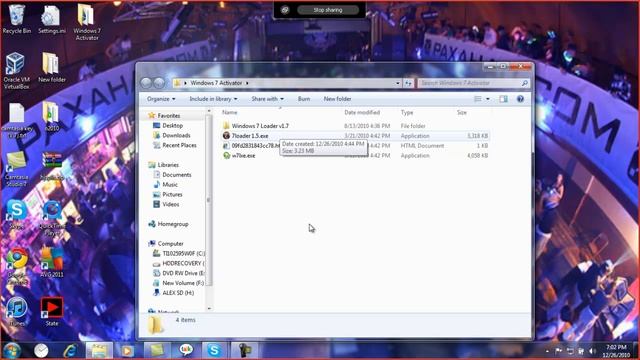Select w7lxe.exe application file
The height and width of the screenshot is (360, 640).
(x=243, y=156)
